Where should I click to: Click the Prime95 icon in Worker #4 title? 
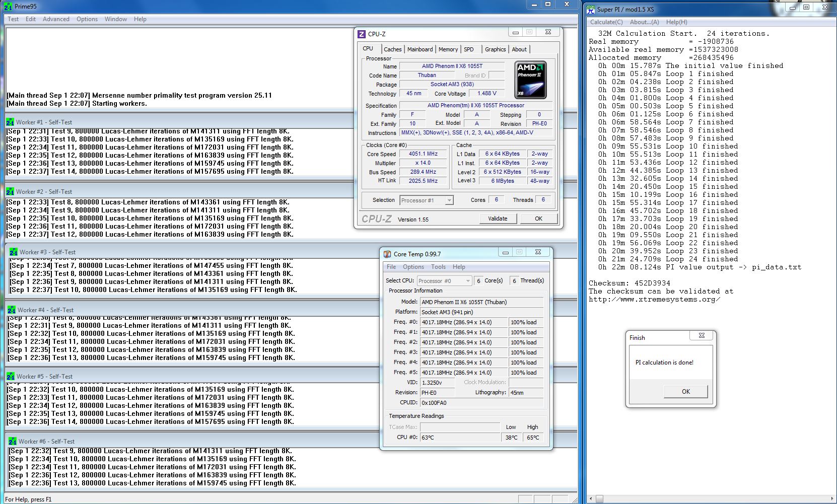[x=12, y=310]
